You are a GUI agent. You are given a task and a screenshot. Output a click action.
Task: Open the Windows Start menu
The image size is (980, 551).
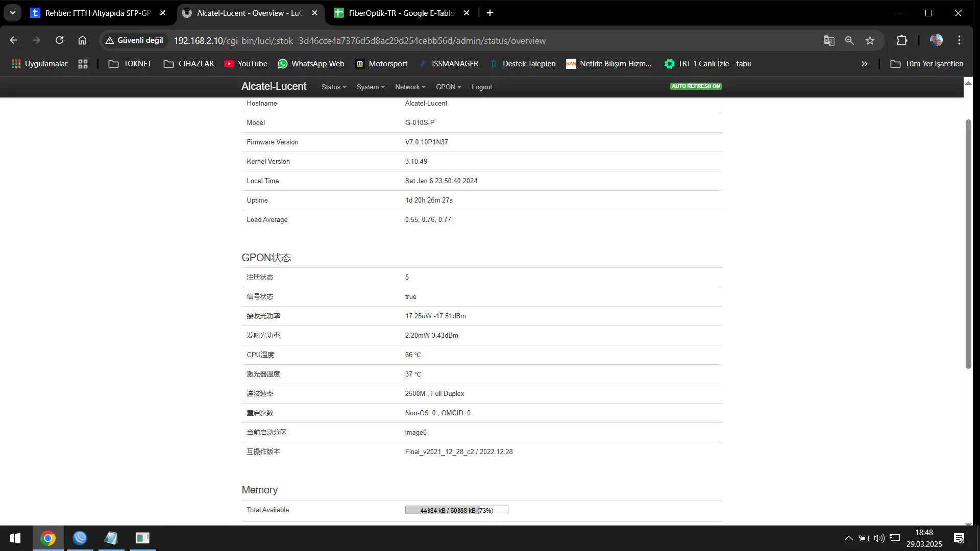point(15,538)
